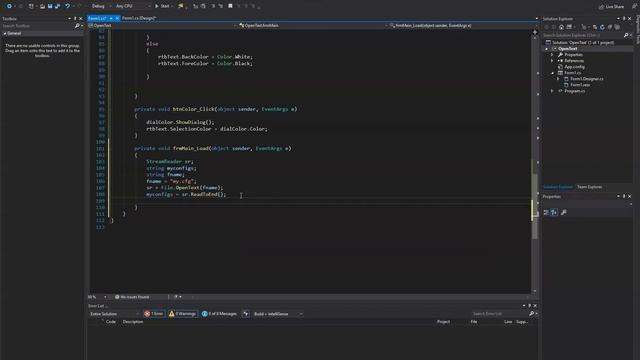Click the navigate backward toolbar icon
Viewport: 640px width, 360px height.
[9, 6]
